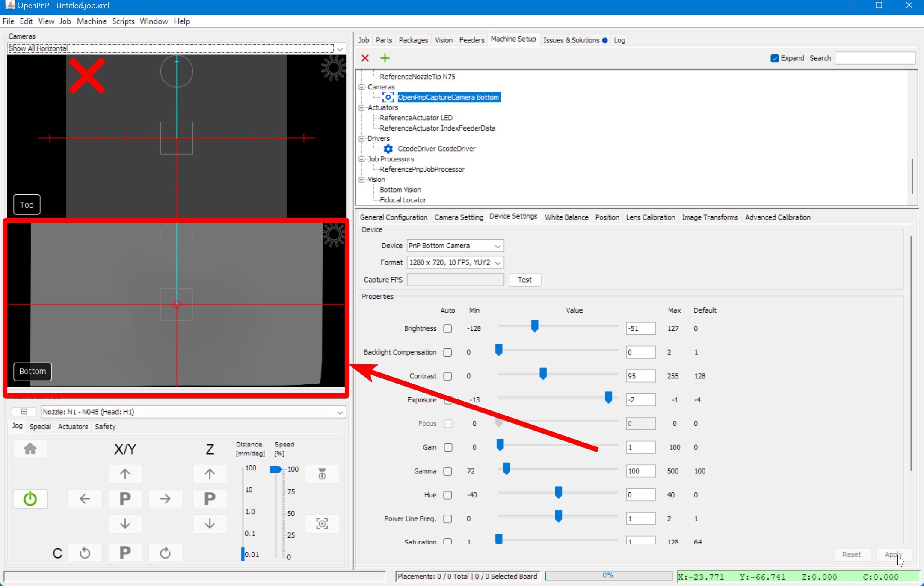This screenshot has height=586, width=924.
Task: Click the park XY P button
Action: coord(125,499)
